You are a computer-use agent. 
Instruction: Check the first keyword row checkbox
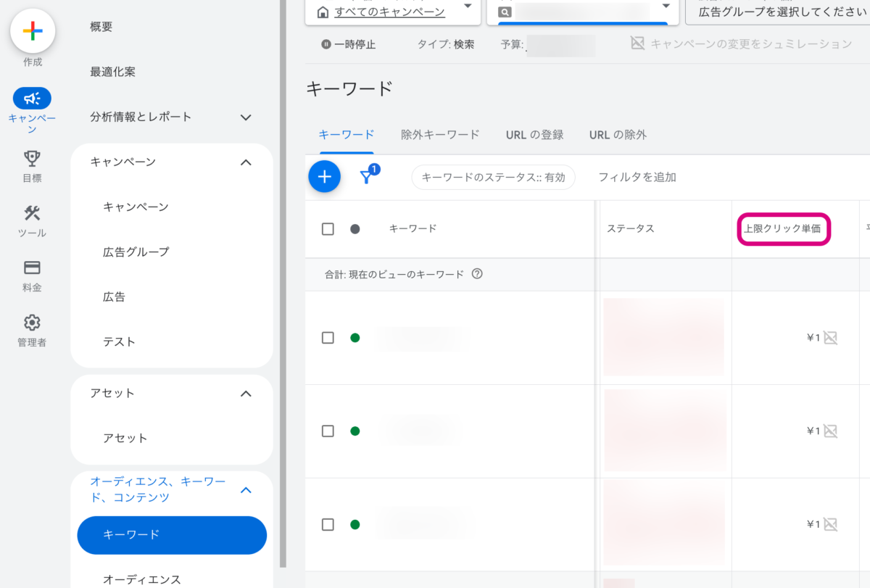328,338
